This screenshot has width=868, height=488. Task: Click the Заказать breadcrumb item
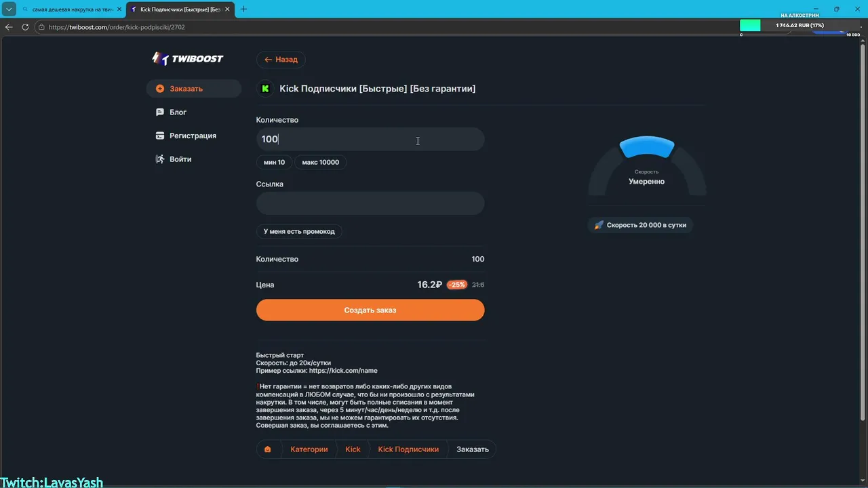tap(473, 449)
